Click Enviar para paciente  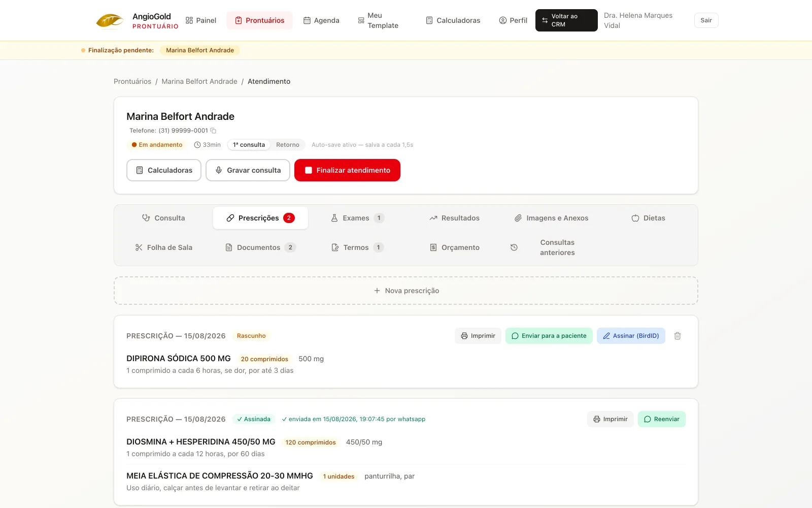[x=549, y=336]
